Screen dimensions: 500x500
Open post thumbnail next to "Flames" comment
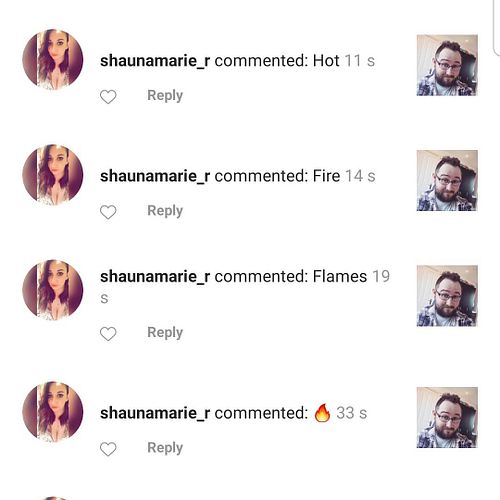click(x=447, y=296)
